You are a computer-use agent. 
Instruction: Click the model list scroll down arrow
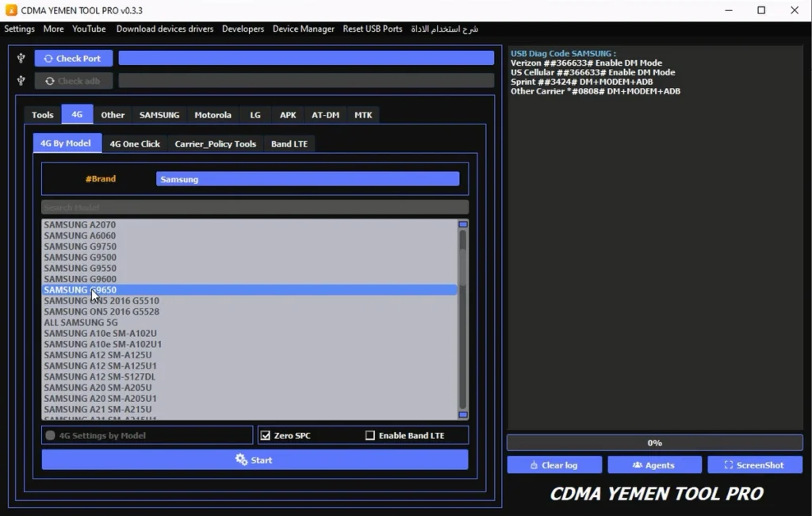click(x=463, y=415)
